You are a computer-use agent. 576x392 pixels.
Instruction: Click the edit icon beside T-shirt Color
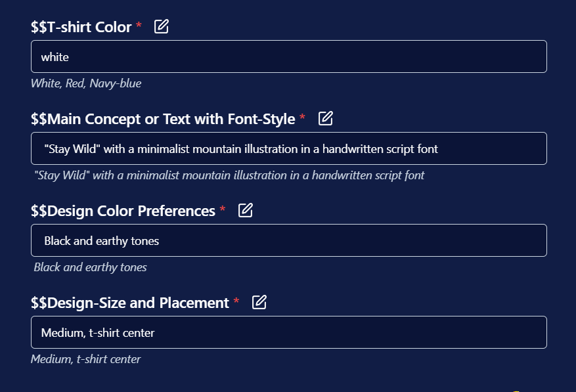click(162, 26)
